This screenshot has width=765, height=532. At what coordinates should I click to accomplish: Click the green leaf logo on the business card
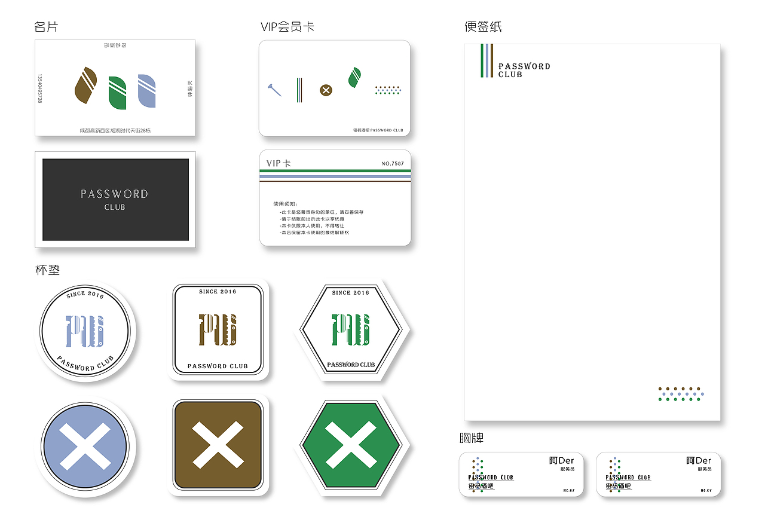coord(118,93)
